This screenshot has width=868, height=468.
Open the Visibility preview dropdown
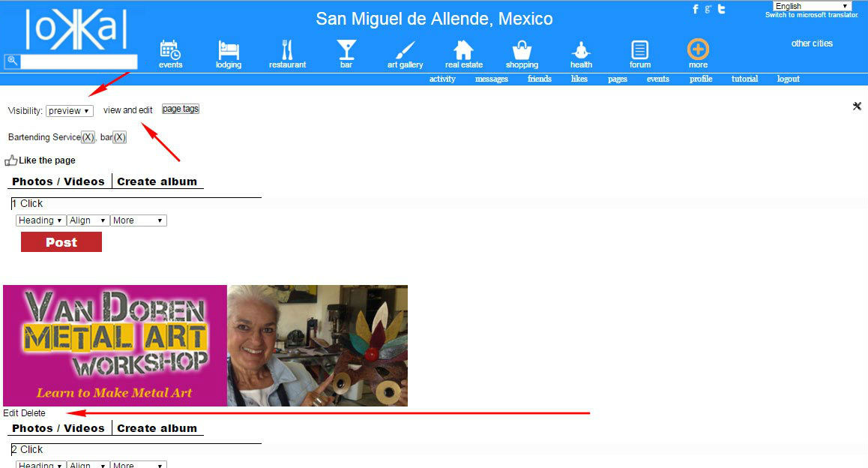pos(69,111)
